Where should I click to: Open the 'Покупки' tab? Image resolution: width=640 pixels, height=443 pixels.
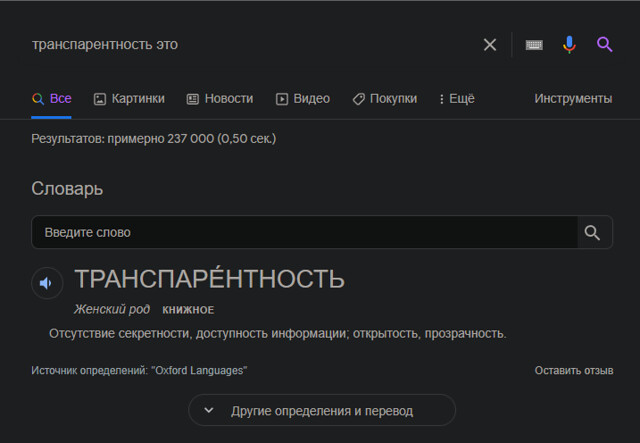point(384,98)
